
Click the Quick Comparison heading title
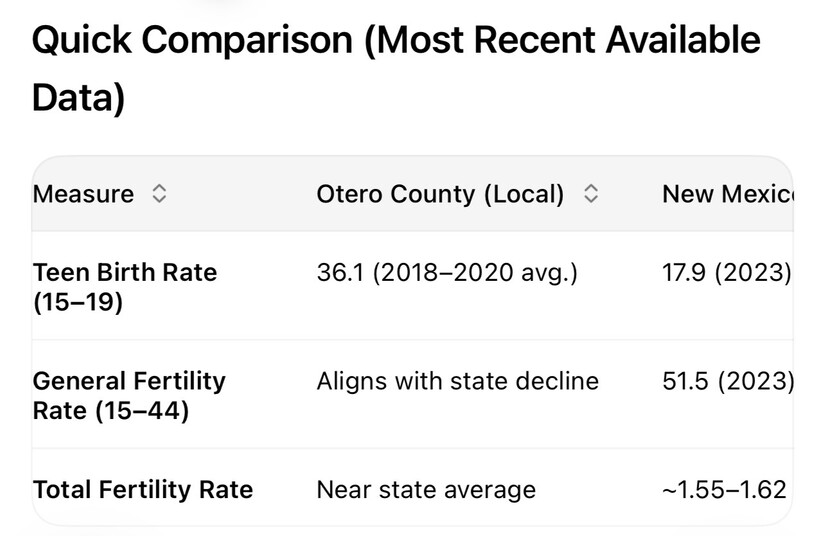click(192, 40)
